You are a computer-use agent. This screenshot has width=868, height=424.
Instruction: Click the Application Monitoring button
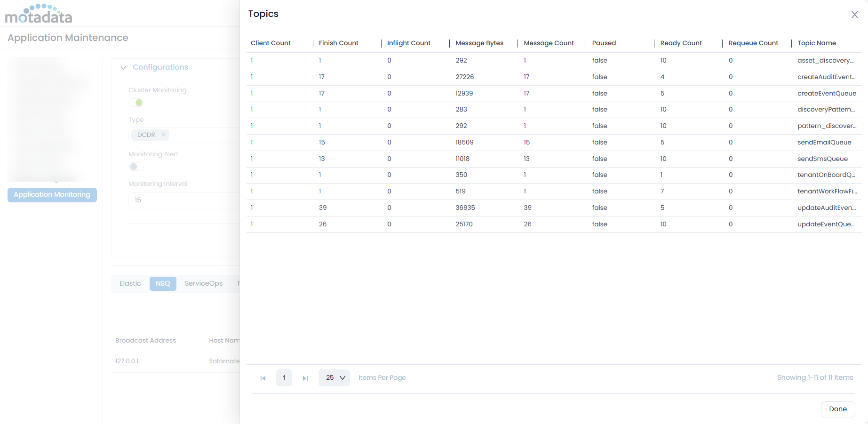52,194
